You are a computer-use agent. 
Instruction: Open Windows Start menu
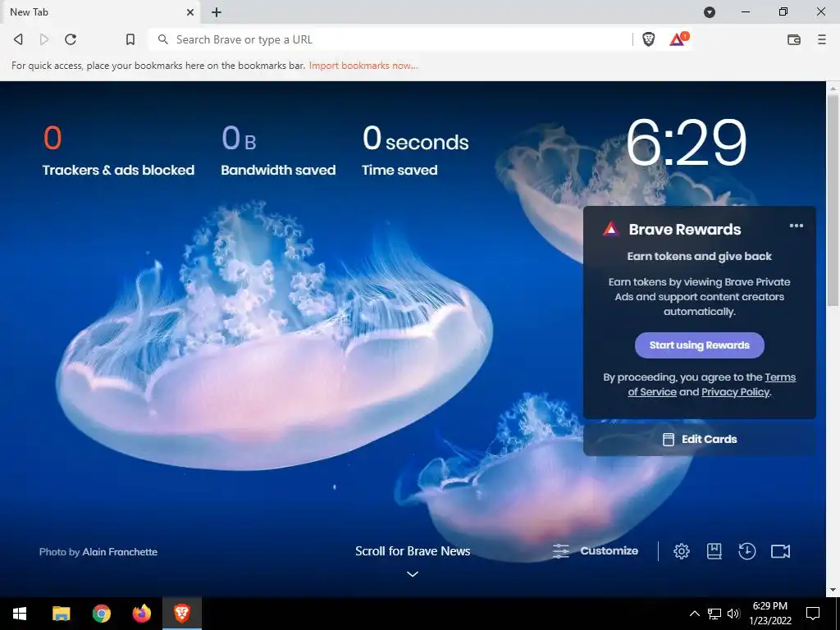pos(20,614)
